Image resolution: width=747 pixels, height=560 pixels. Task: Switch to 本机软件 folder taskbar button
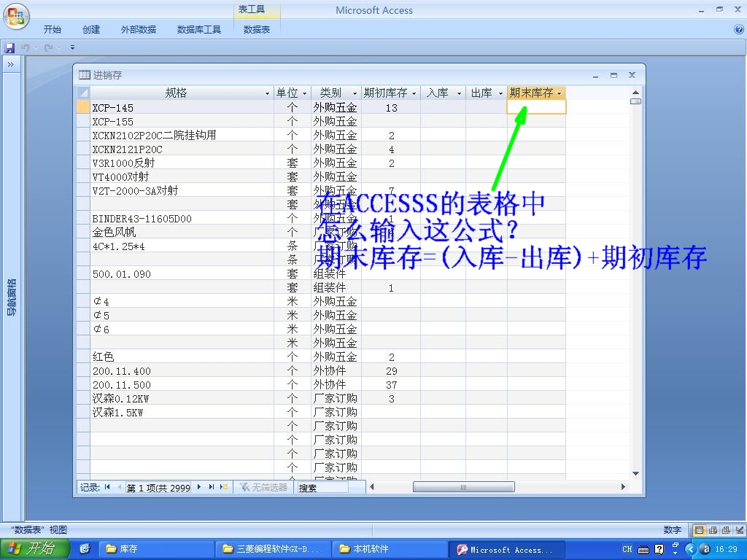click(390, 549)
